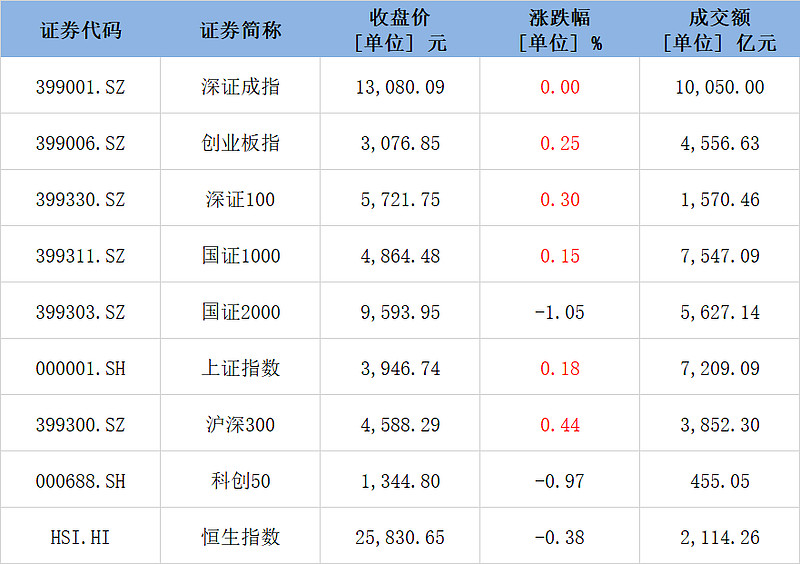
Task: Click the 国证2000 change value -1.05
Action: click(x=560, y=312)
